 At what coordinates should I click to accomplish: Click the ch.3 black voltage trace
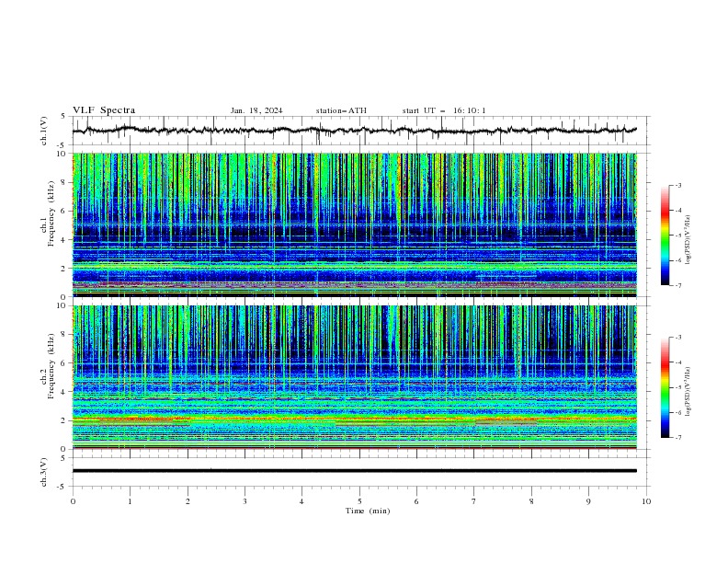click(x=354, y=471)
